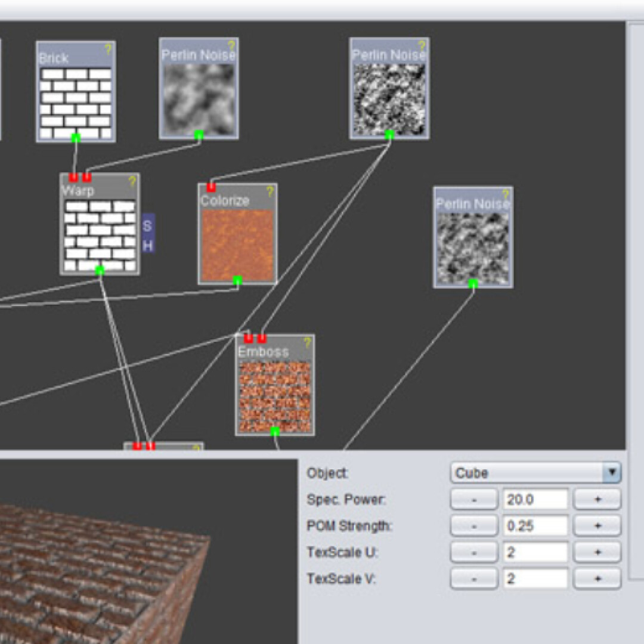This screenshot has width=644, height=644.
Task: Toggle the H flag beside Warp node
Action: [x=148, y=245]
